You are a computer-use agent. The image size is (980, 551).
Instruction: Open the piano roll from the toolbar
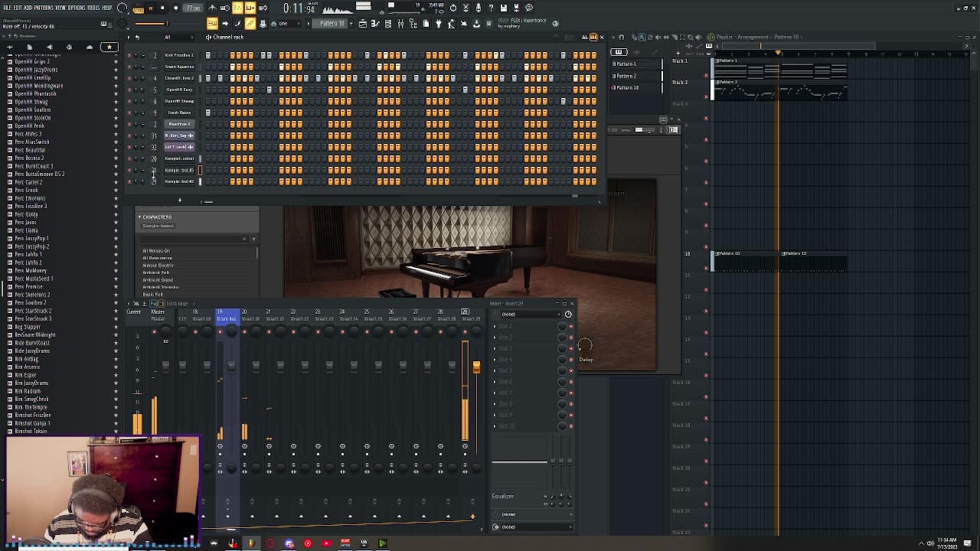375,24
